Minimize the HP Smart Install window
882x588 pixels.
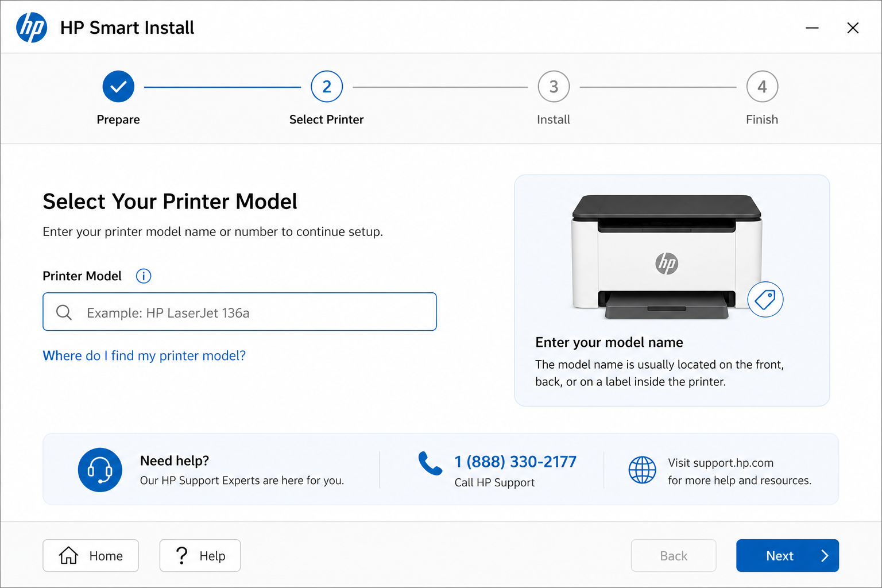click(x=812, y=28)
